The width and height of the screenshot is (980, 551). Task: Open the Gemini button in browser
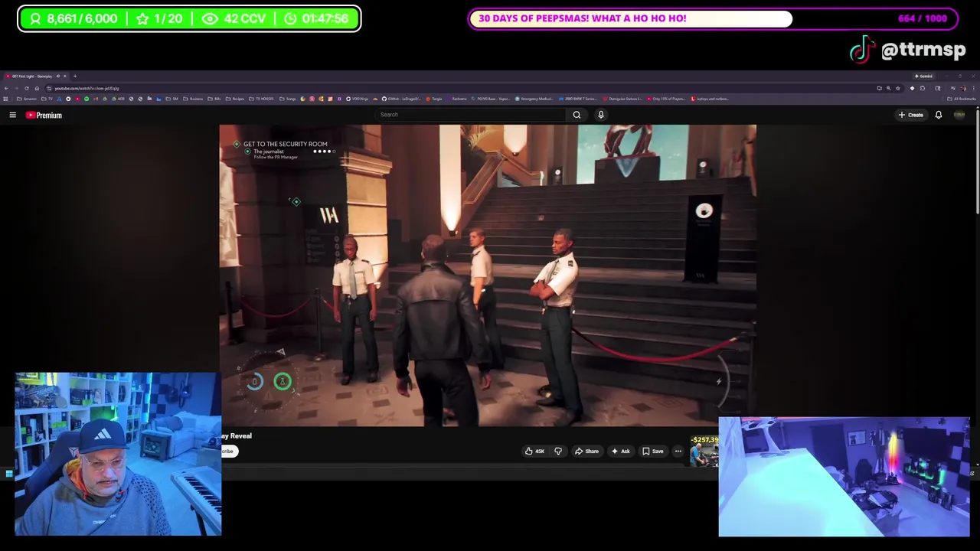pos(923,77)
